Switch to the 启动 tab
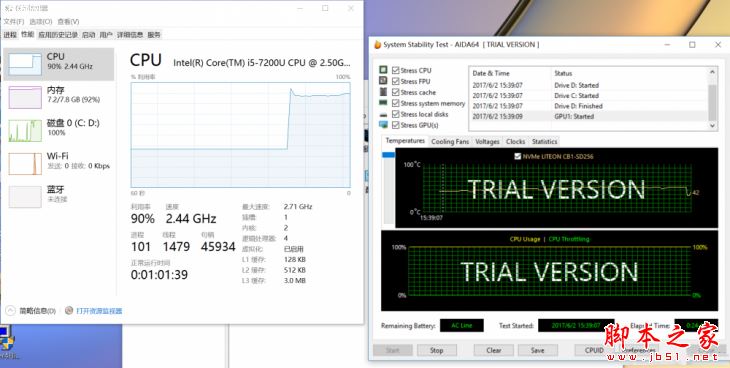The width and height of the screenshot is (730, 368). coord(88,34)
